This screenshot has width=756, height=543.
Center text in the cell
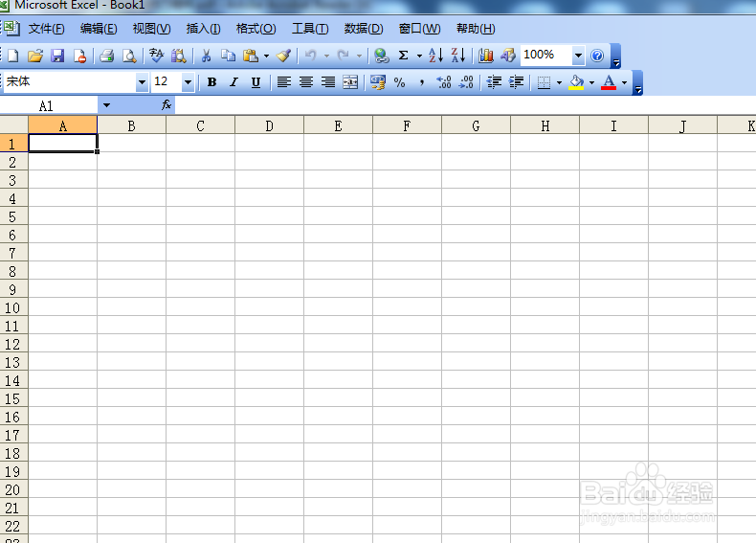306,82
